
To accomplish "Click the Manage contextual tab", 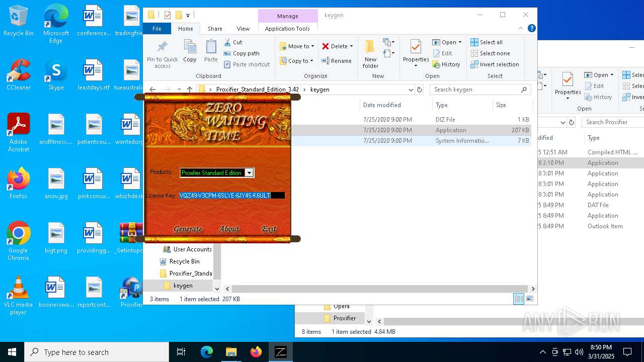I will coord(288,16).
